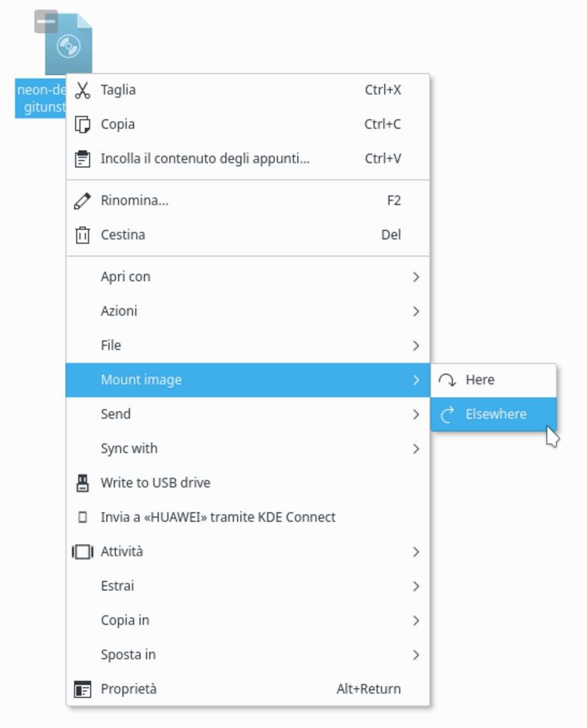Click the Attività activities icon
The image size is (587, 728).
83,552
